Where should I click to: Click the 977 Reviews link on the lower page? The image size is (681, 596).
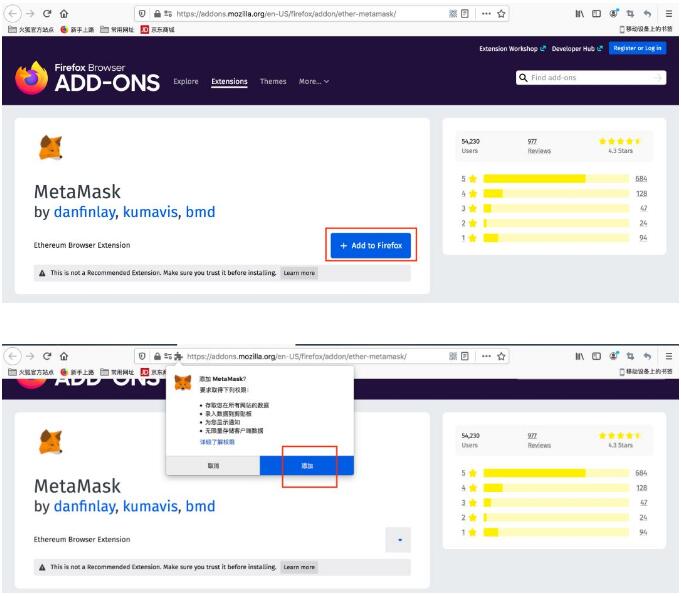point(539,440)
